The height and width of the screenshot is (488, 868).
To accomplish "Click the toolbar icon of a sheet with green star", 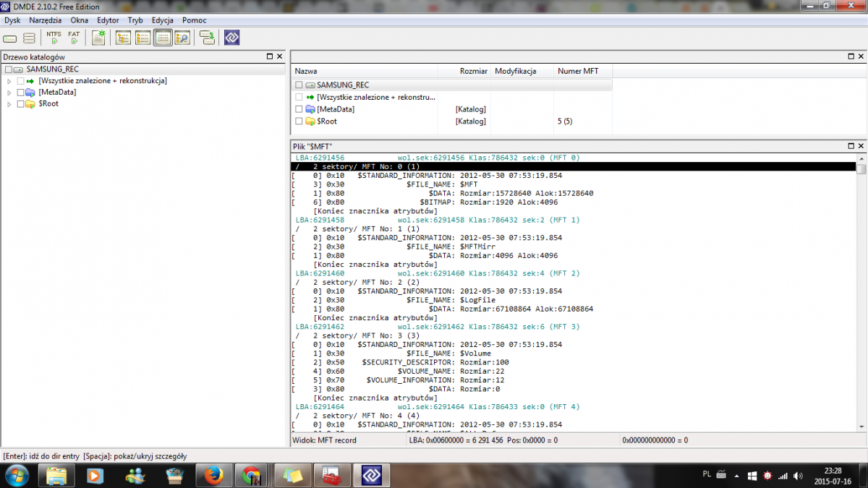I will click(98, 38).
